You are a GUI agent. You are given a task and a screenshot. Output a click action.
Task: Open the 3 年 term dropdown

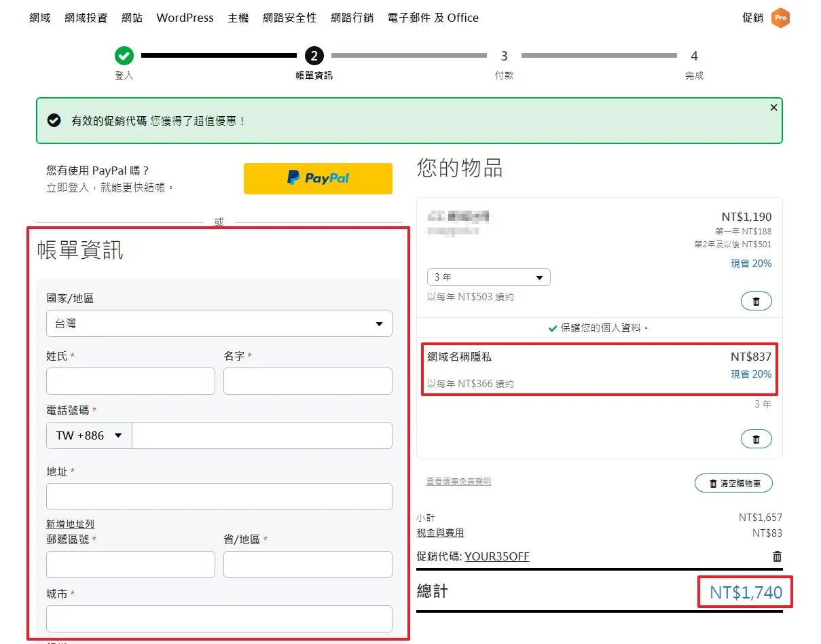coord(489,277)
